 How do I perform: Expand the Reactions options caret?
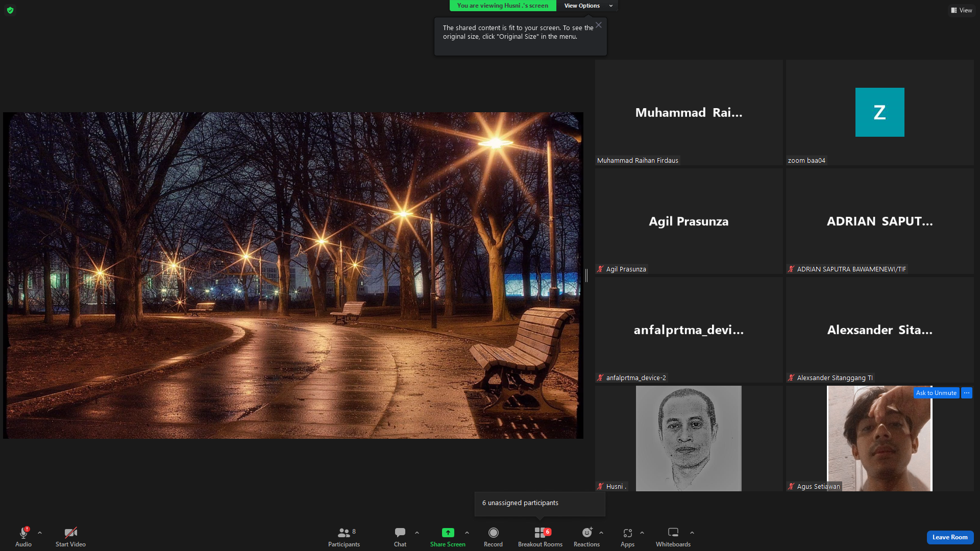click(x=601, y=533)
